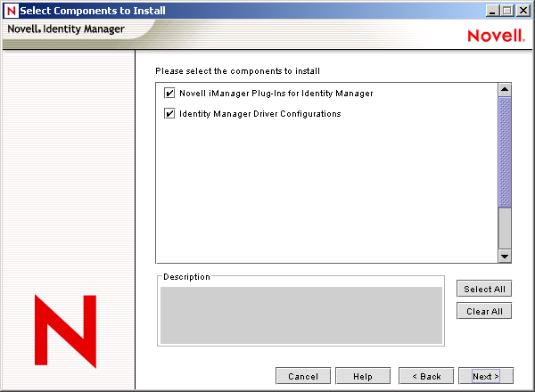Toggle Identity Manager Driver Configurations checkbox
The width and height of the screenshot is (535, 392).
(169, 114)
